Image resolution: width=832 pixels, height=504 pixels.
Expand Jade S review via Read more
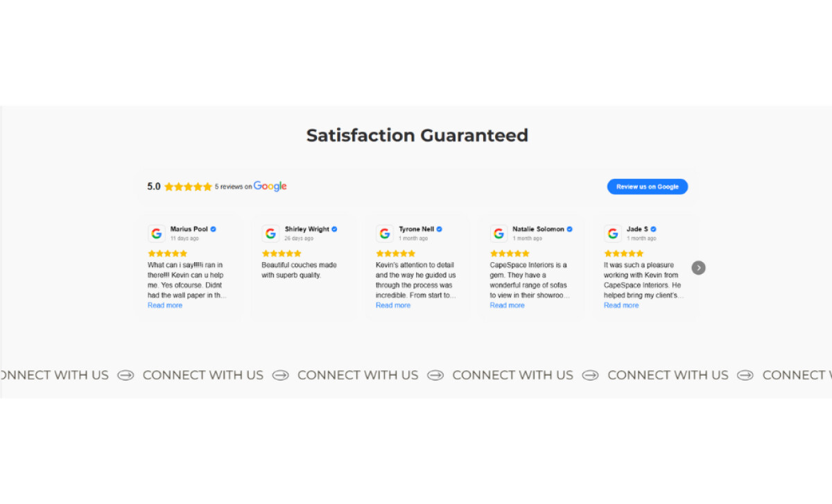[621, 305]
